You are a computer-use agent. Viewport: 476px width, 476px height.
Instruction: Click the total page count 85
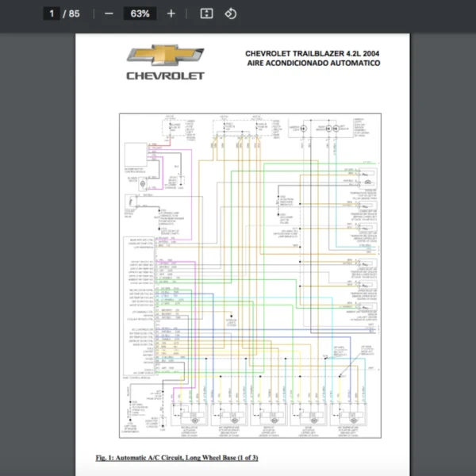[75, 13]
